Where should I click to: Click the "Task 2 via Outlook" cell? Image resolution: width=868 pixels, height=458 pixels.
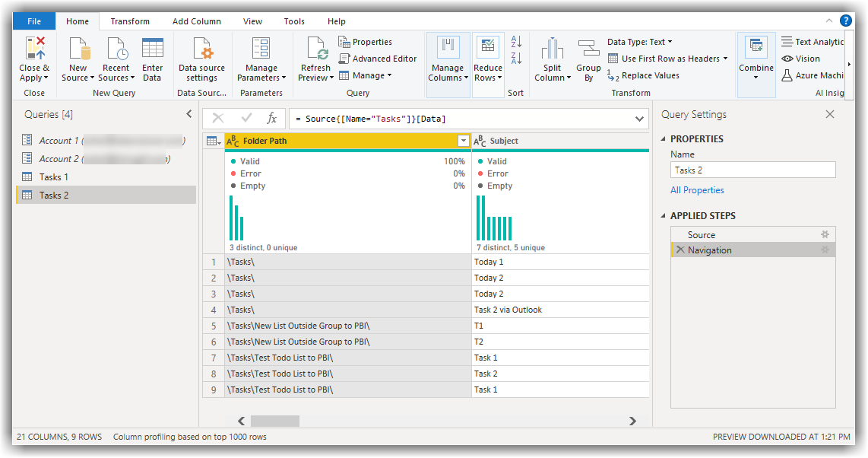tap(560, 310)
